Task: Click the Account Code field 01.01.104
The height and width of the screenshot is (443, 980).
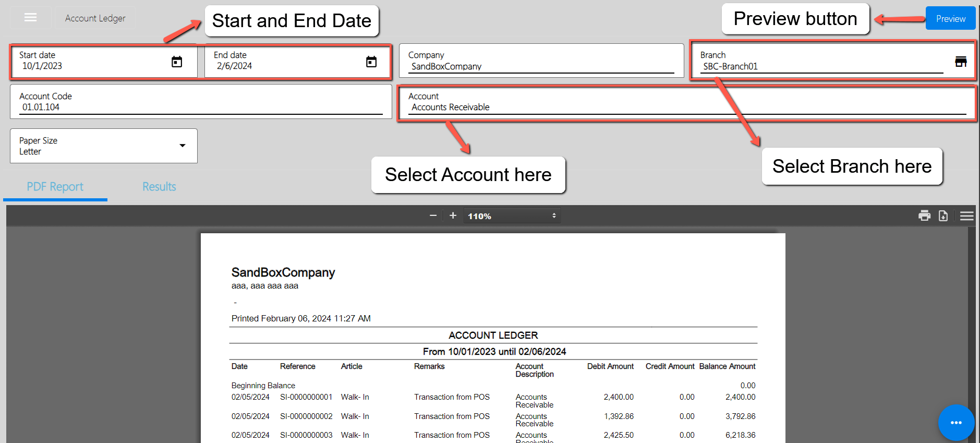Action: point(201,102)
